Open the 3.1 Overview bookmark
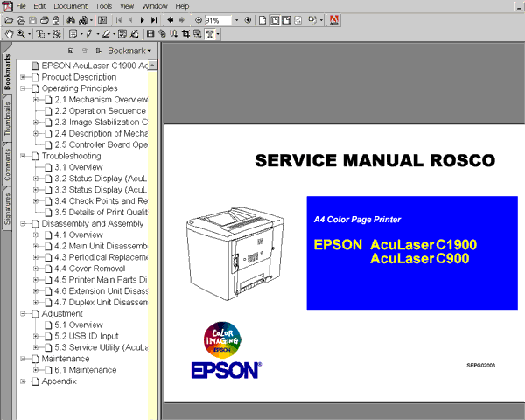Viewport: 525px width, 420px height. 79,167
